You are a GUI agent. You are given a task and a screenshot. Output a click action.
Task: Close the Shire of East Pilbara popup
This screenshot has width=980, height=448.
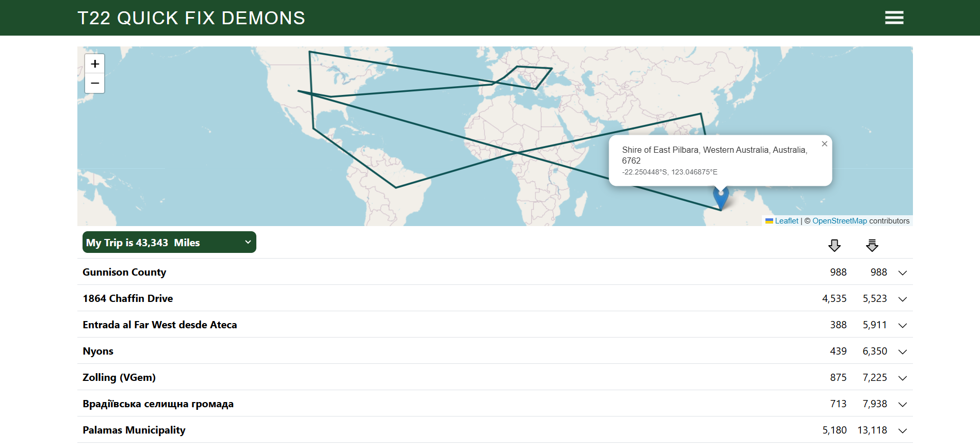(x=824, y=144)
